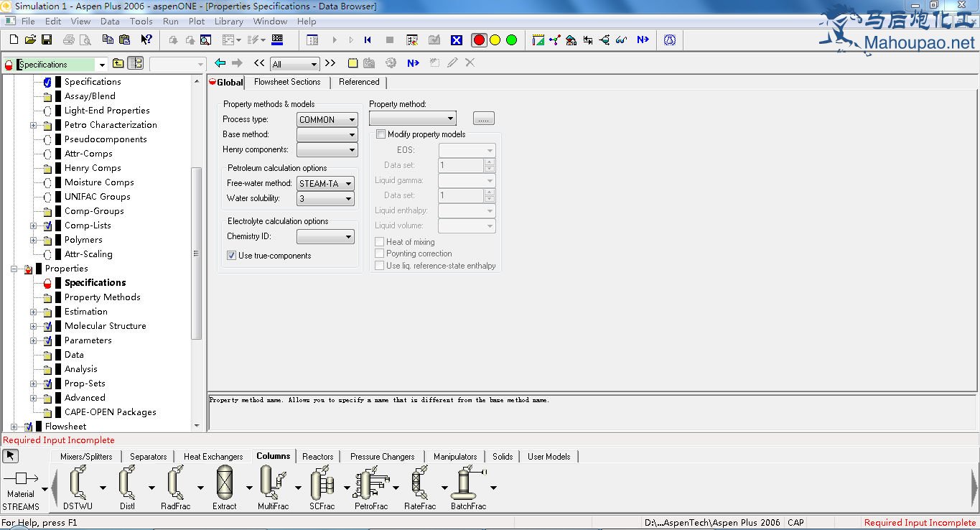Click the yellow status circle toolbar button
This screenshot has height=530, width=980.
pyautogui.click(x=495, y=40)
